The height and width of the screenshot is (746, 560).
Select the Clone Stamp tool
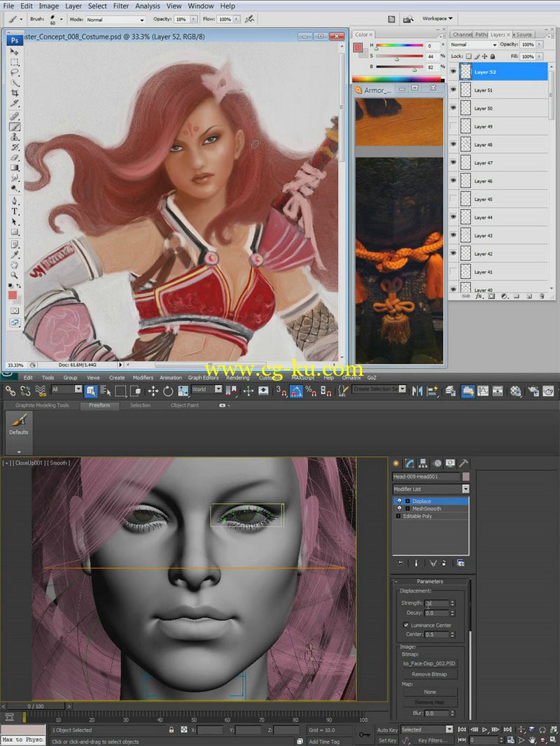tap(14, 137)
